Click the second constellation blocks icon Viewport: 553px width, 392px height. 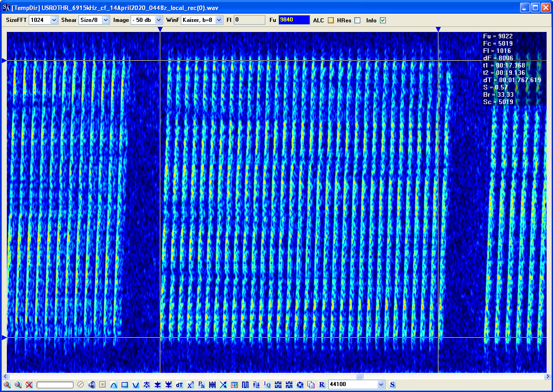[289, 385]
